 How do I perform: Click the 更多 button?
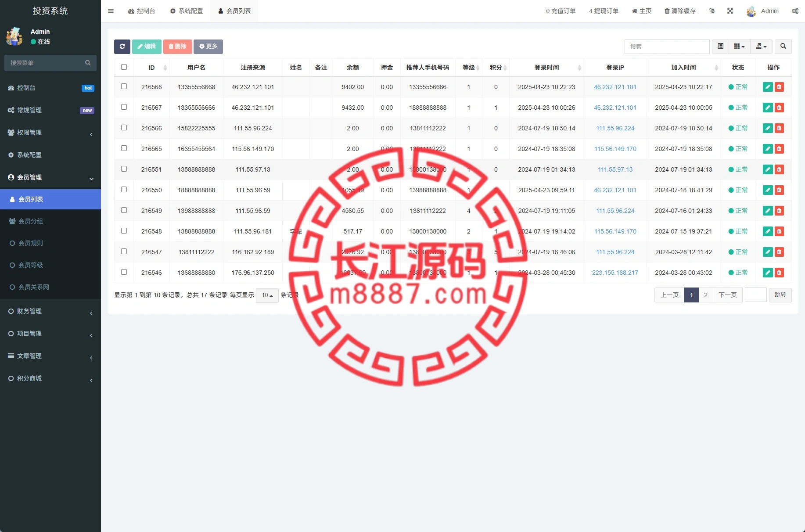tap(208, 47)
